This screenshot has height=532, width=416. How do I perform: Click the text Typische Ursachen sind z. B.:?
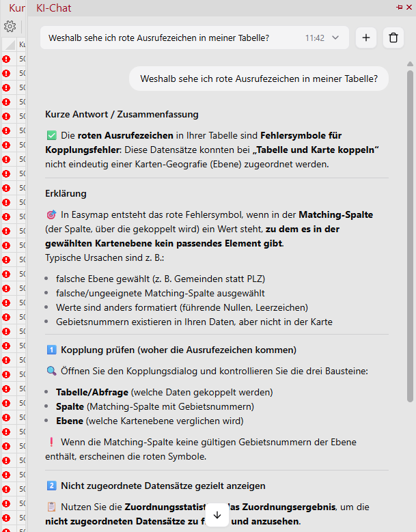coord(105,258)
